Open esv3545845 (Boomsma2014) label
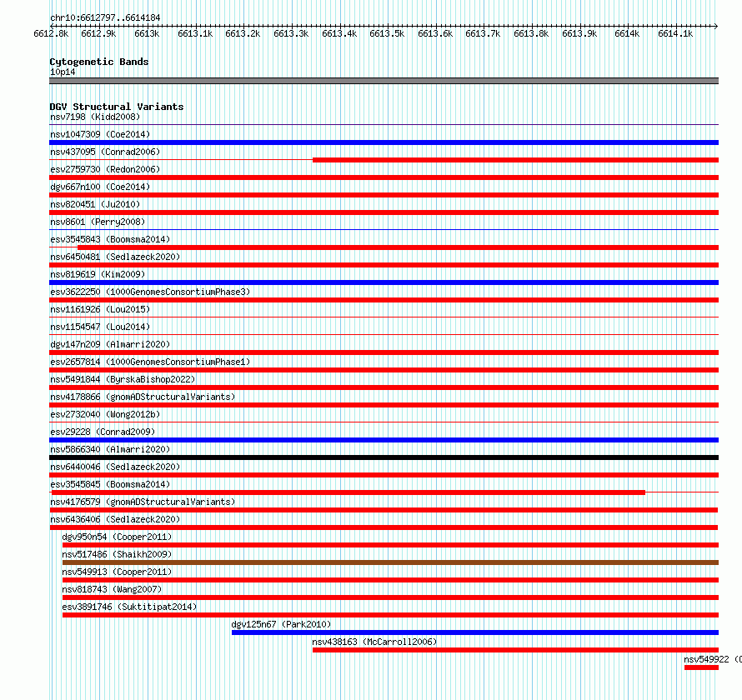The width and height of the screenshot is (742, 700). click(110, 484)
